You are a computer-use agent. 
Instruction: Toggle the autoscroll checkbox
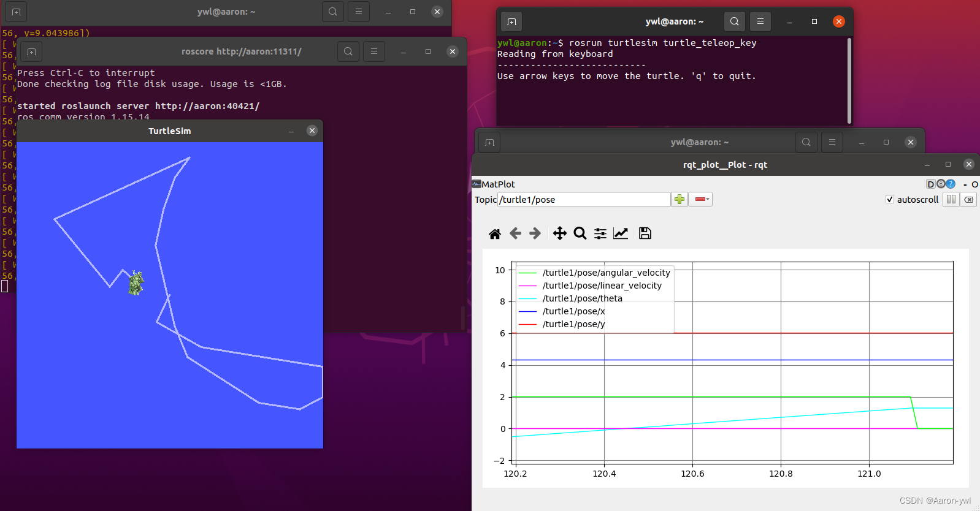click(x=890, y=199)
